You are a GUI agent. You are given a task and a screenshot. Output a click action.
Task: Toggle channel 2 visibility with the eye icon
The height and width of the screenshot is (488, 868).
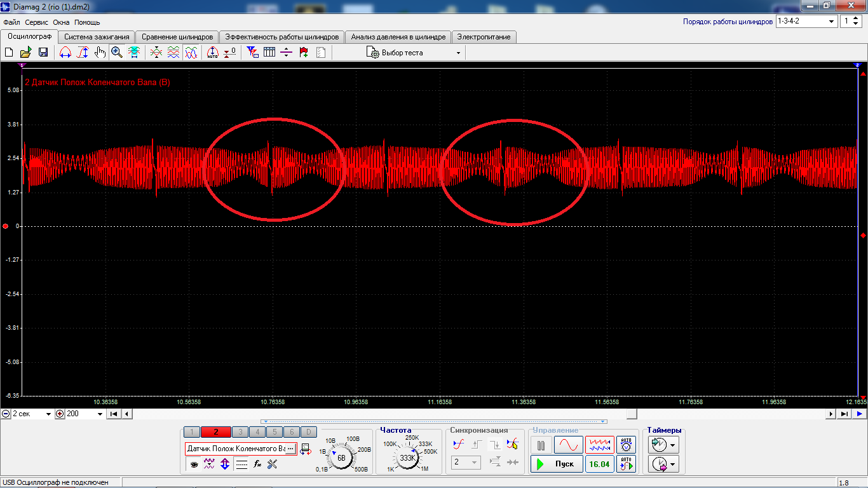click(x=194, y=464)
